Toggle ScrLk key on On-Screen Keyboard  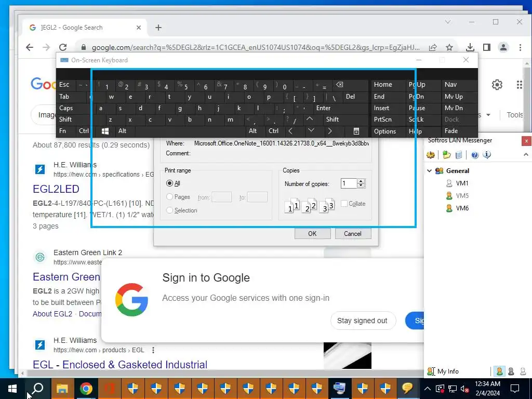tap(417, 119)
